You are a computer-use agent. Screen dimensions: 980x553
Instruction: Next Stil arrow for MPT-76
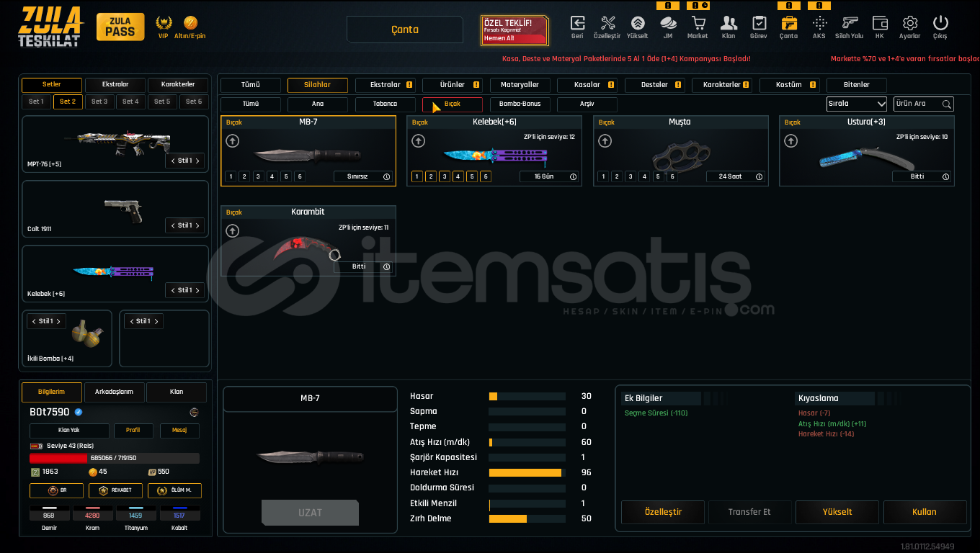(197, 161)
